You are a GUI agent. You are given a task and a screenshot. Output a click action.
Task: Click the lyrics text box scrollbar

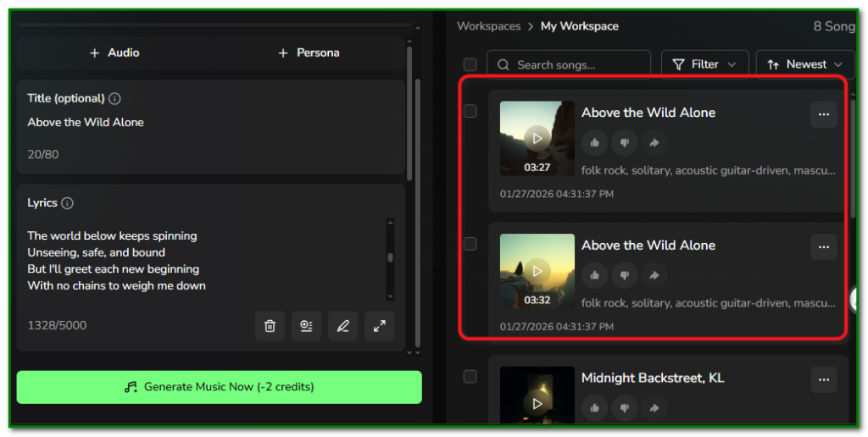point(390,258)
